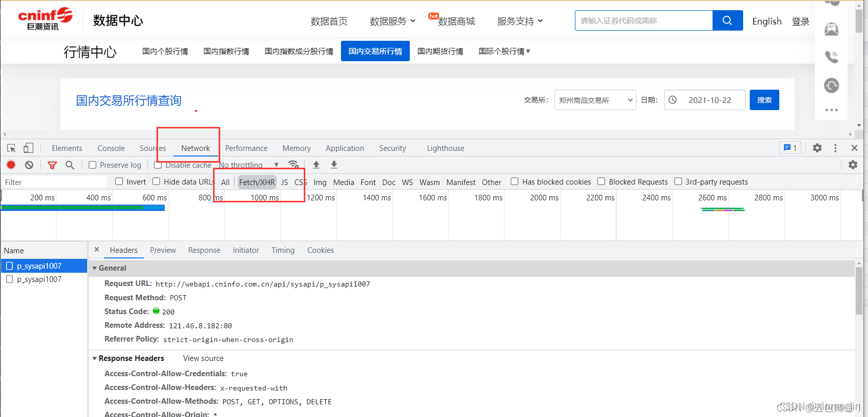
Task: Click the network Filter input field
Action: point(55,182)
